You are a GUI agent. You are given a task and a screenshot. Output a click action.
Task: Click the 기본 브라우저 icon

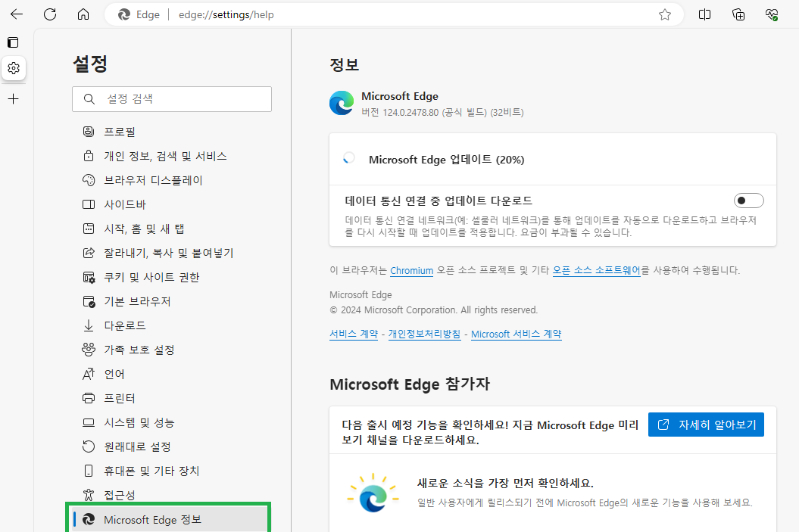pyautogui.click(x=89, y=301)
